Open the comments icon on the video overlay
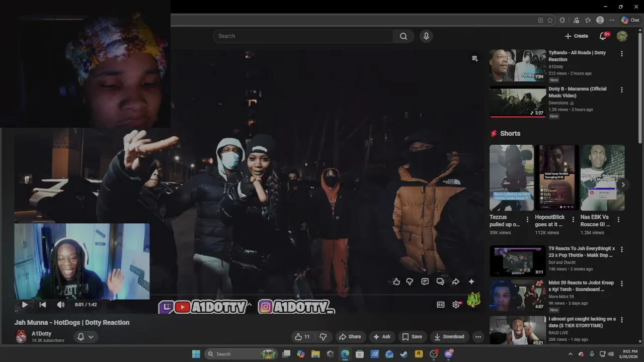This screenshot has height=362, width=644. pos(425,282)
